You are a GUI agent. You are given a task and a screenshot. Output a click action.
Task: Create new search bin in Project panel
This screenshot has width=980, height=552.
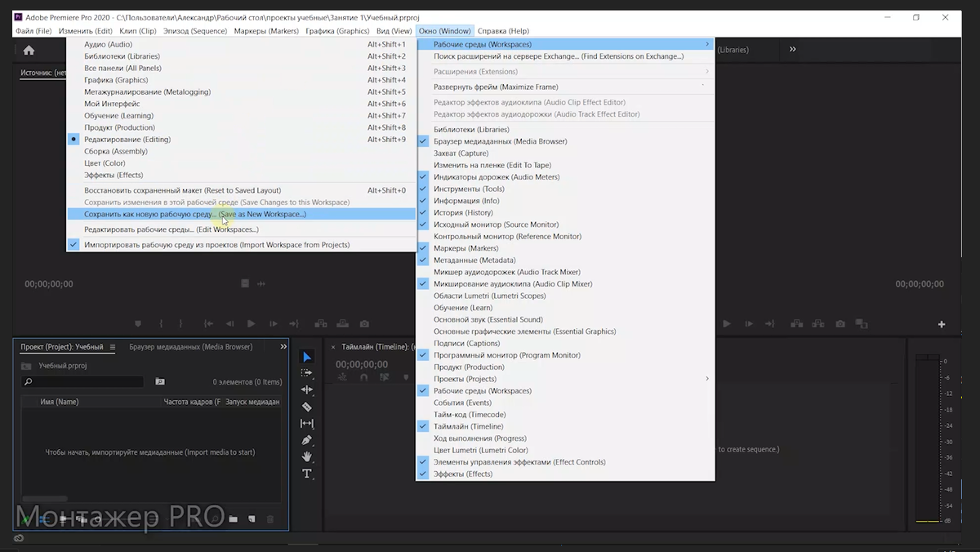pos(160,381)
